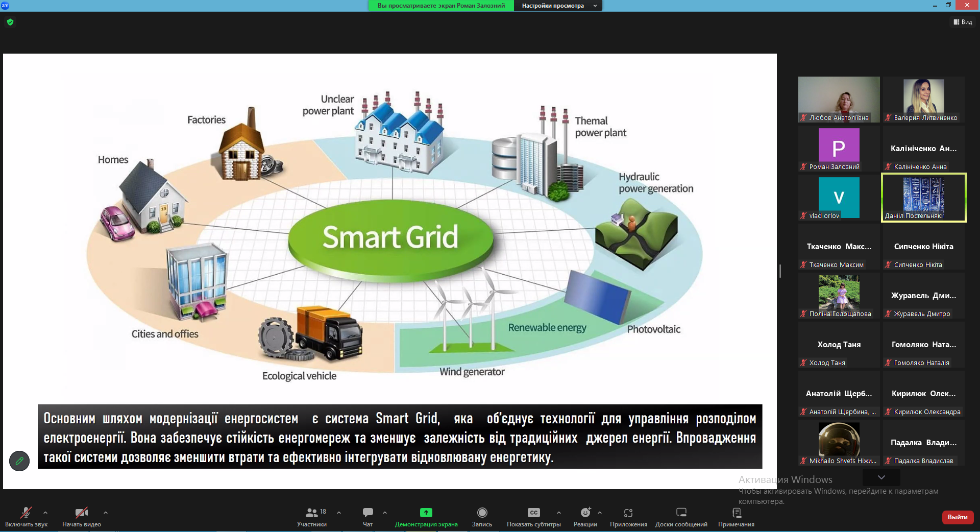Open the Чат chat panel
The image size is (980, 532).
(367, 517)
